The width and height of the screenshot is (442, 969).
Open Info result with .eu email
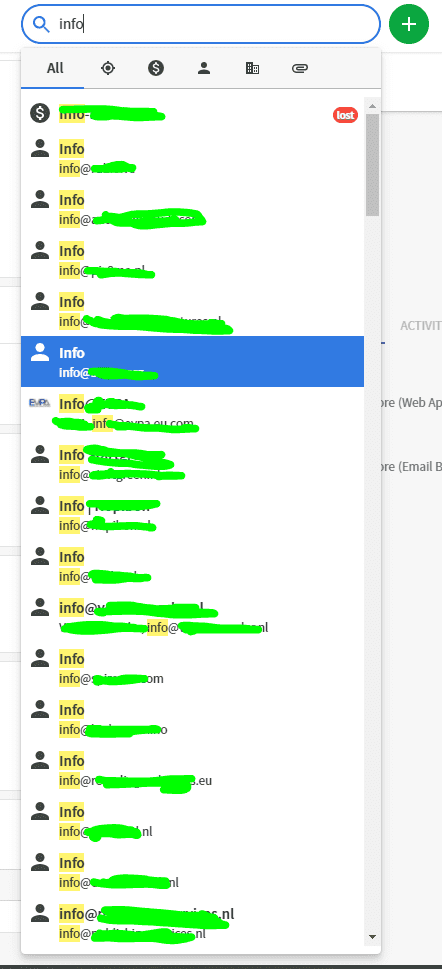tap(192, 769)
